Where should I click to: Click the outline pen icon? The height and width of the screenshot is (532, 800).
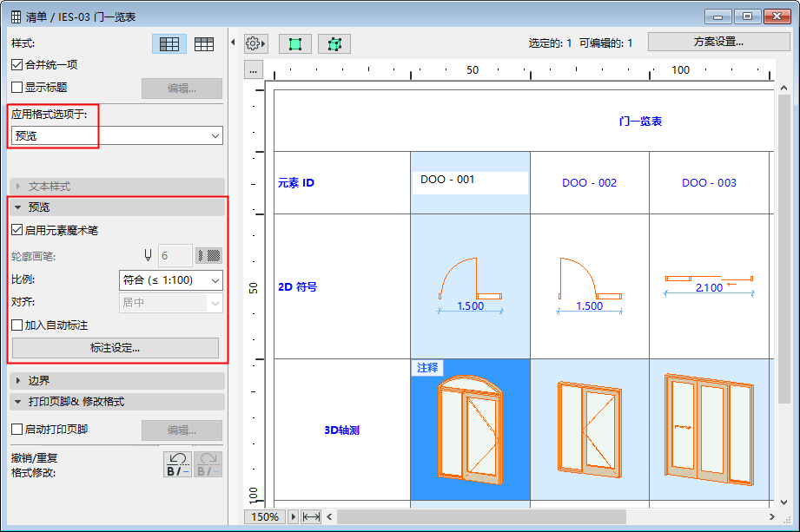148,255
